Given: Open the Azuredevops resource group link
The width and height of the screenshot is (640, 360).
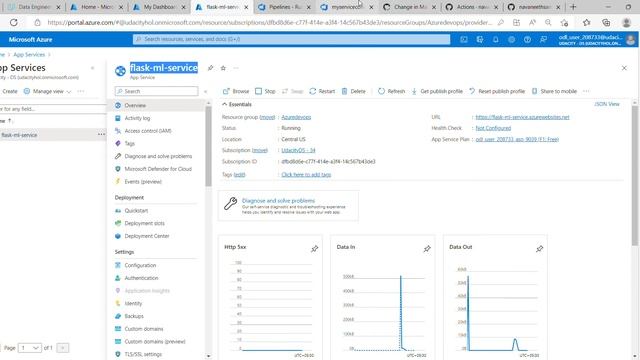Looking at the screenshot, I should (x=296, y=117).
